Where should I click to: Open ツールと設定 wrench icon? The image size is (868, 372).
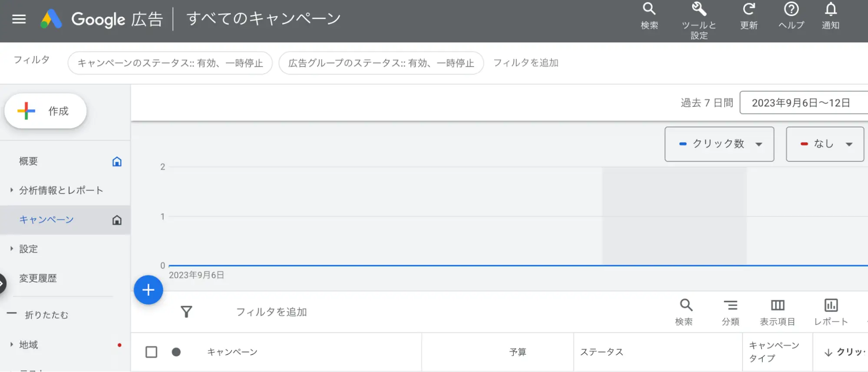pos(699,10)
